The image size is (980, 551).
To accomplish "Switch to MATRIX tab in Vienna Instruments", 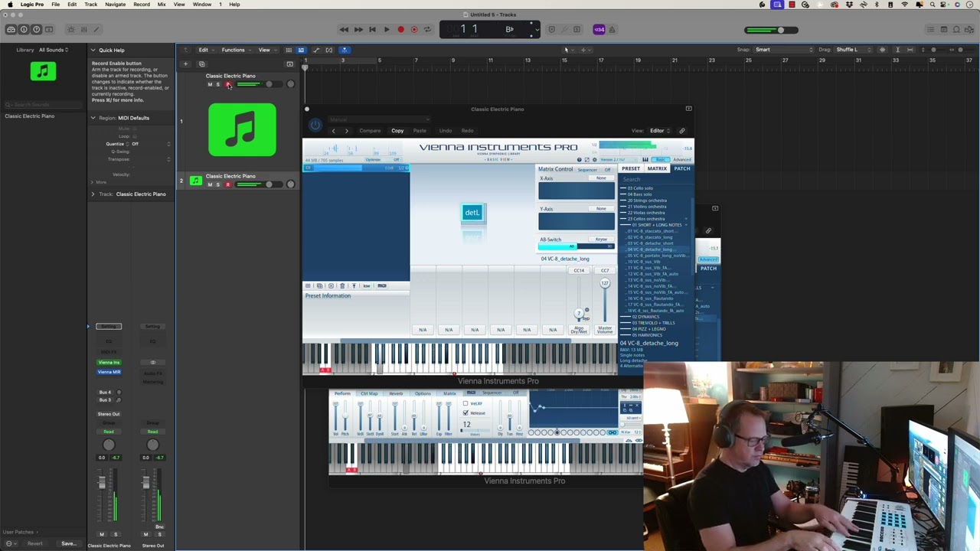I will [x=657, y=168].
